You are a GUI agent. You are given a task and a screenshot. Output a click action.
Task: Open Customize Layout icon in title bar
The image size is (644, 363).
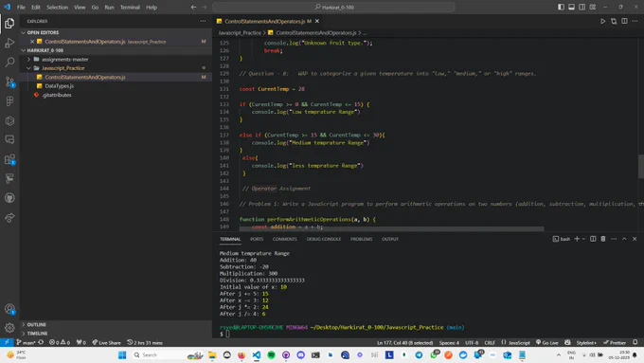593,7
